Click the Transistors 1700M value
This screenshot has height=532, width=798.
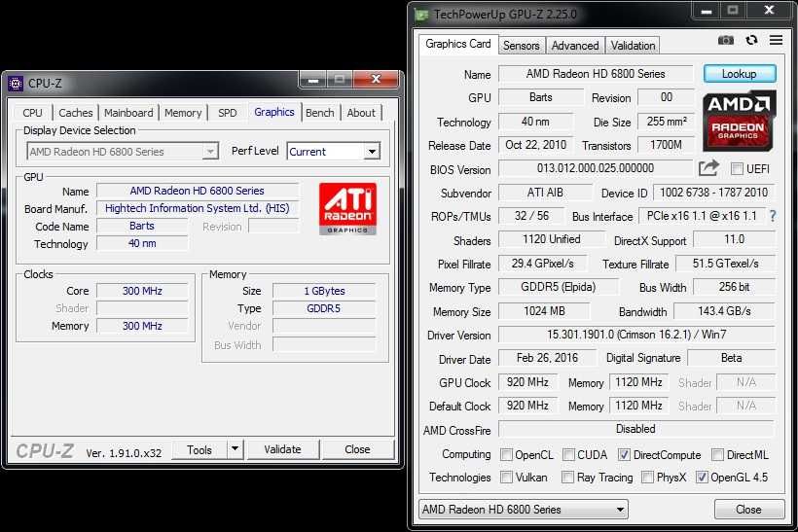click(666, 145)
